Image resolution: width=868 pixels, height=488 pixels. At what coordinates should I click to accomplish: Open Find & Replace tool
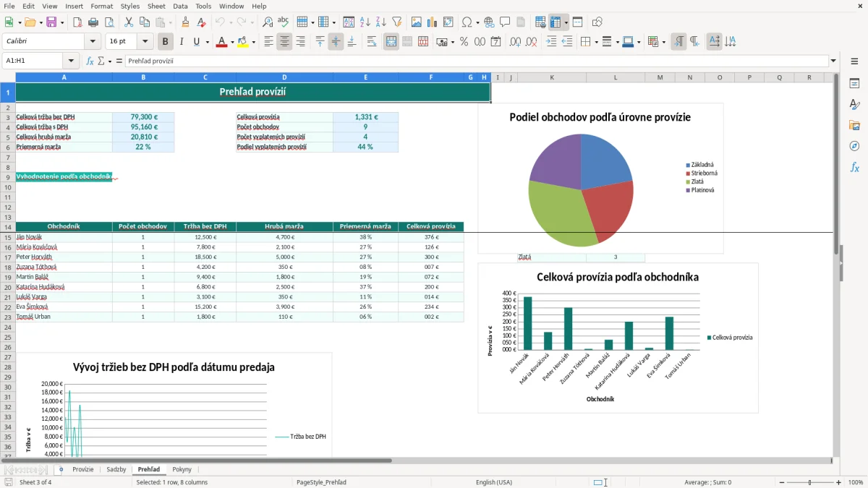coord(268,22)
